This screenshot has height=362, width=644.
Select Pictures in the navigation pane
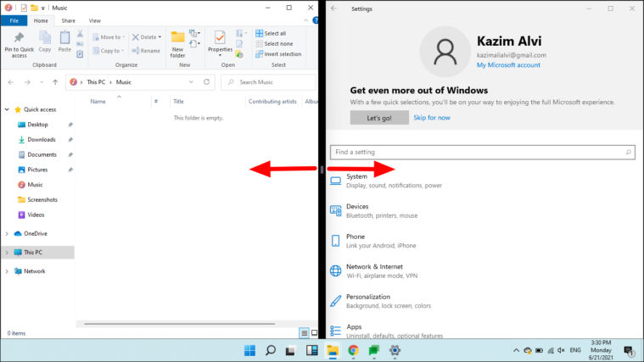point(37,170)
